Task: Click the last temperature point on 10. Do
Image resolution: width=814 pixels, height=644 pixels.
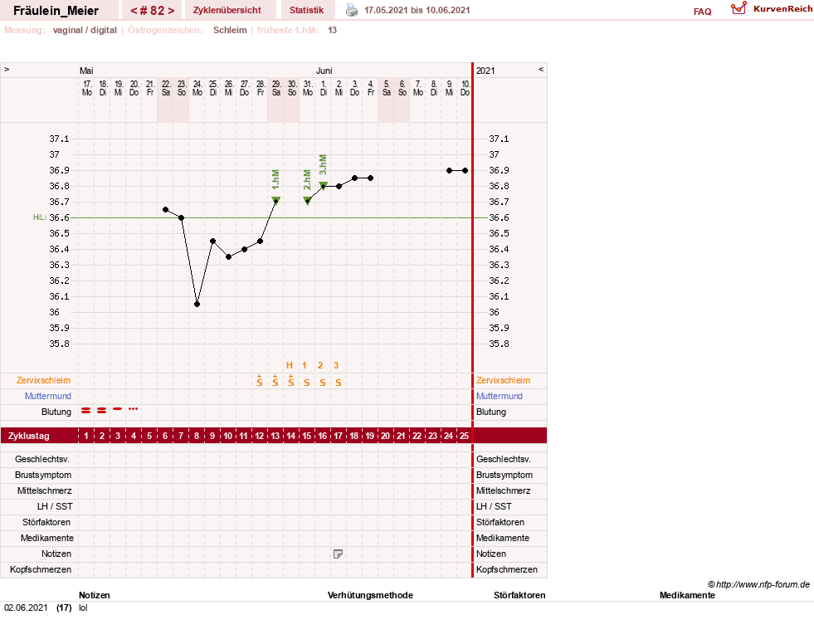Action: coord(465,170)
